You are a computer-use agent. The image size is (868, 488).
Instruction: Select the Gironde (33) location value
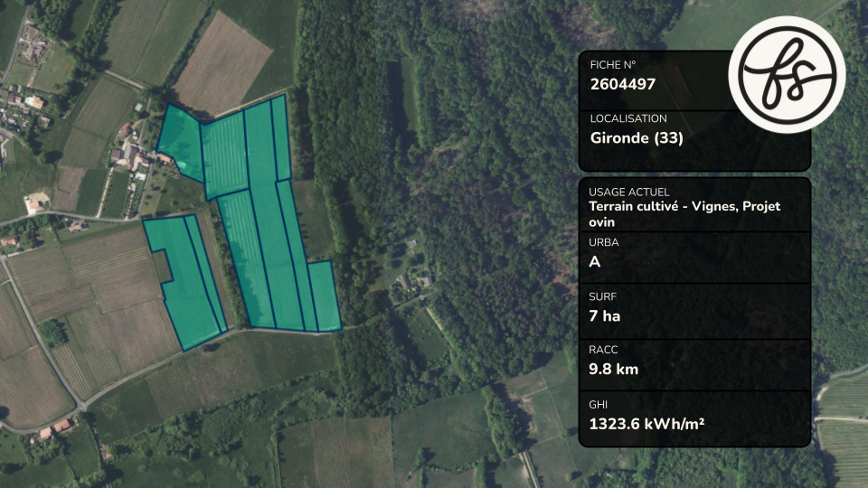pos(637,137)
